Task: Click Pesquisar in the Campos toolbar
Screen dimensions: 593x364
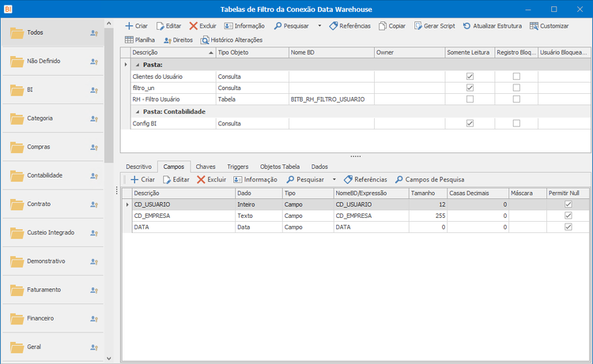Action: click(305, 180)
